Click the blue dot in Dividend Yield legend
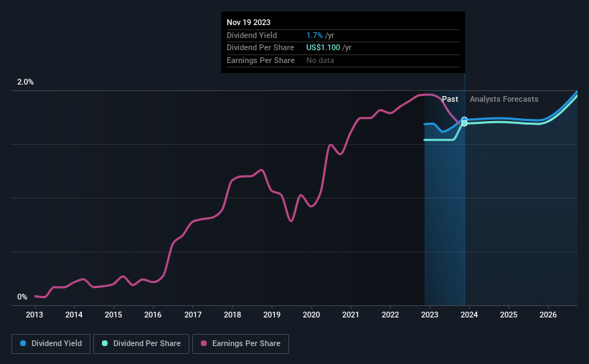Viewport: 589px width, 364px height. (x=23, y=343)
